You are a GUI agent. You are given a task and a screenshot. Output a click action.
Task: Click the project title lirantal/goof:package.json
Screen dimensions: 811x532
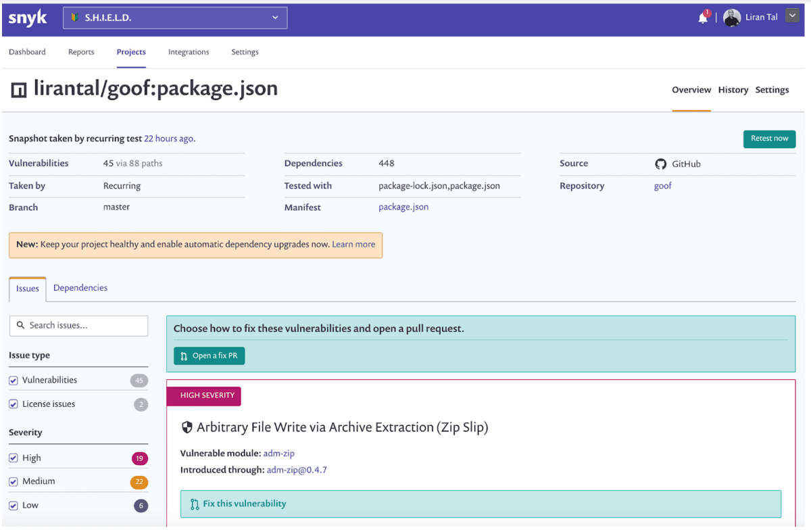coord(155,89)
